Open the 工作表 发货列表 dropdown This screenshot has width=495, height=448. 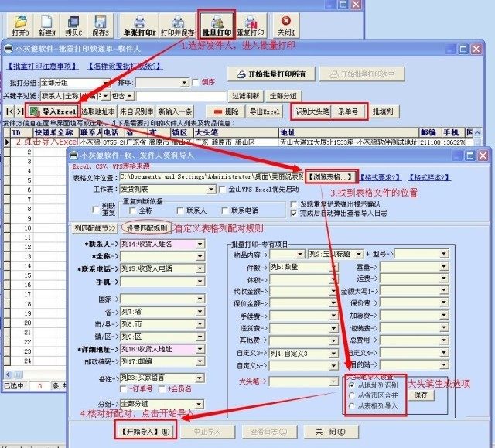[x=211, y=190]
